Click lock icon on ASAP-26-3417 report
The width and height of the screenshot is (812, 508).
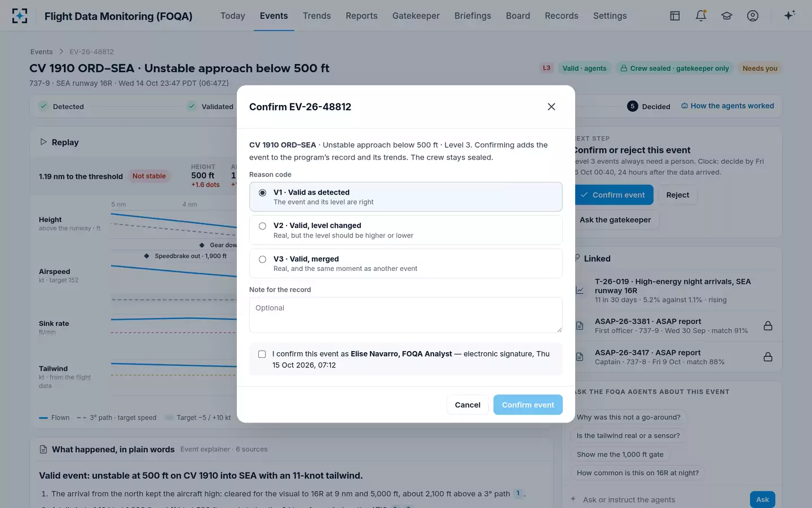pos(767,357)
